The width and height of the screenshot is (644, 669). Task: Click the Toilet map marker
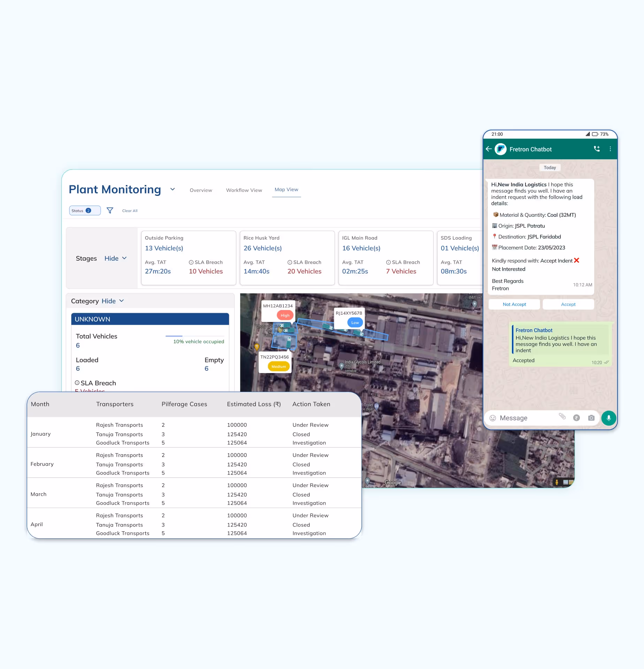[377, 406]
